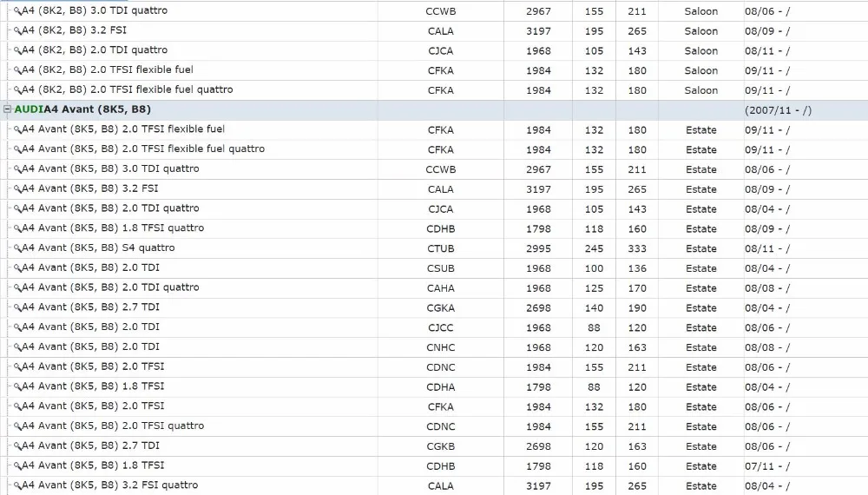Collapse the AUDI A4 Avant (8K5, B8) group
This screenshot has height=495, width=868.
(7, 109)
